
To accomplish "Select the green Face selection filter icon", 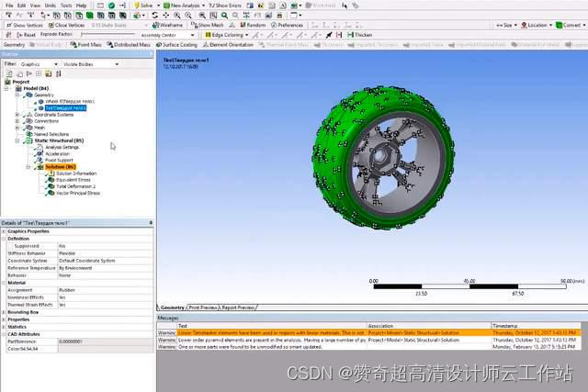I will tap(79, 16).
